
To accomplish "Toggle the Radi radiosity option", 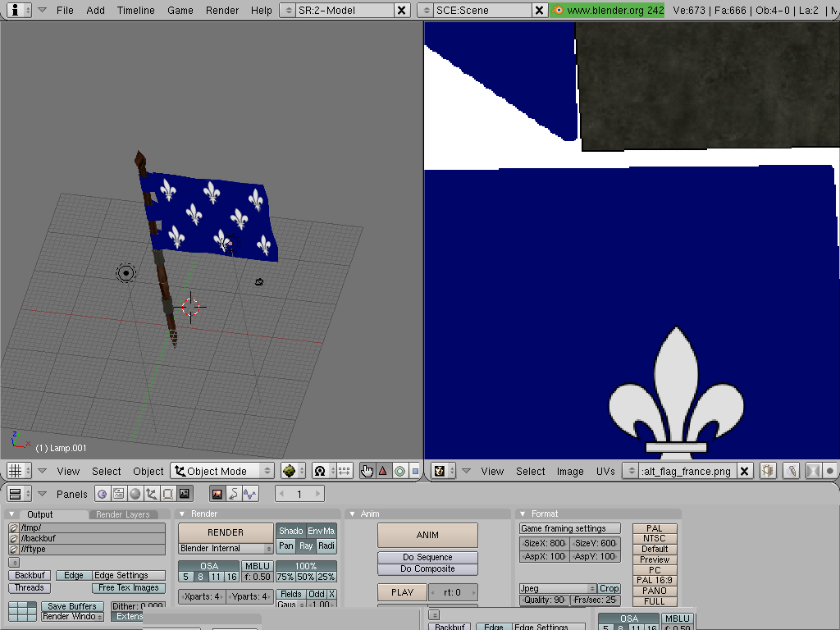I will tap(326, 546).
